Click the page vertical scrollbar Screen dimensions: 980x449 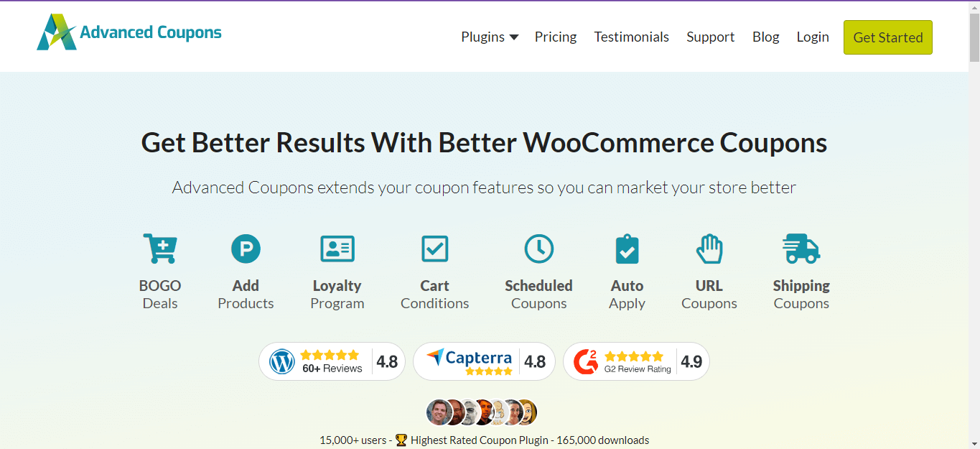click(x=974, y=216)
